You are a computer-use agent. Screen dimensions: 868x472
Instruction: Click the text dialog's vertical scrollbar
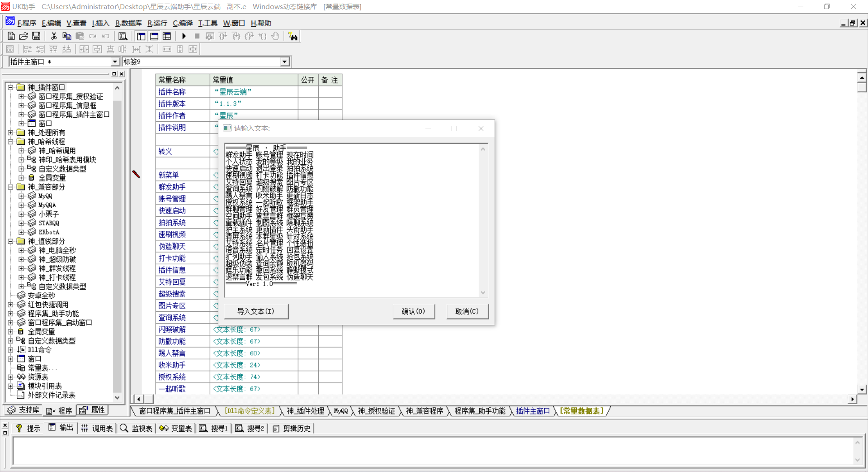pyautogui.click(x=483, y=220)
